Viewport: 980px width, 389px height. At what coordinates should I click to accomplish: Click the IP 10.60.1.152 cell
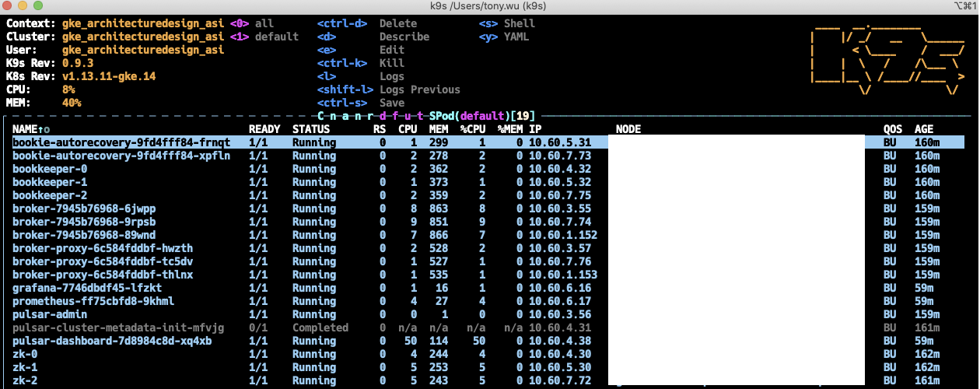click(x=563, y=235)
